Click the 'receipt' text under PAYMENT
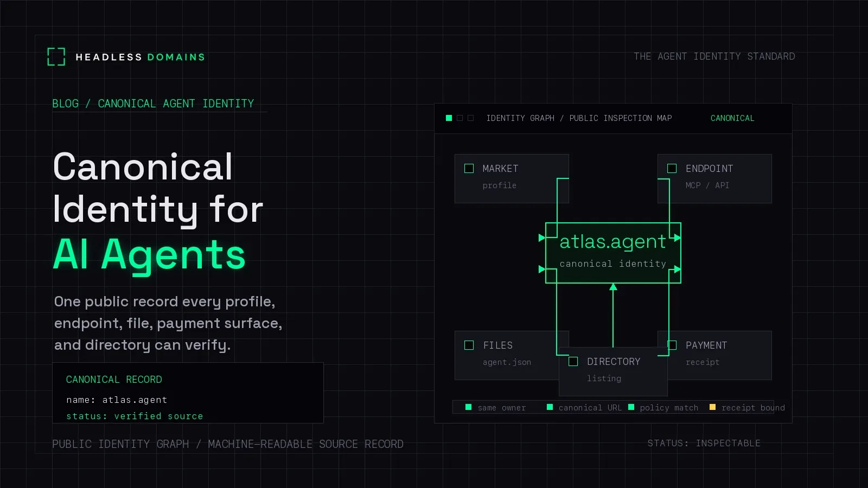Image resolution: width=868 pixels, height=488 pixels. click(702, 362)
